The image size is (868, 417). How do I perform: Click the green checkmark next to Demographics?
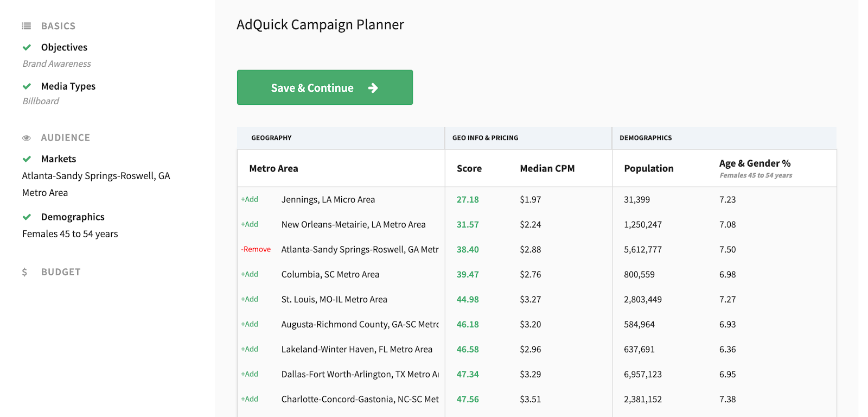point(27,217)
